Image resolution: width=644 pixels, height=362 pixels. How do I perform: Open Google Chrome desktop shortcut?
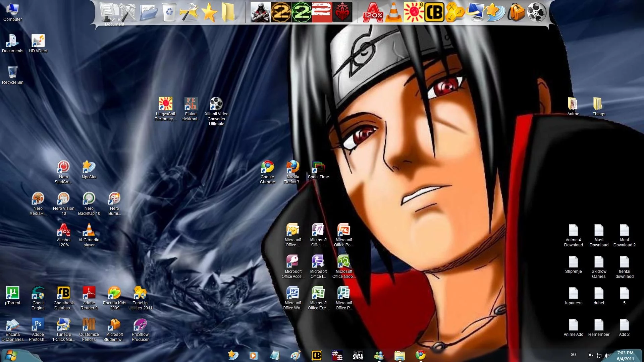click(267, 172)
